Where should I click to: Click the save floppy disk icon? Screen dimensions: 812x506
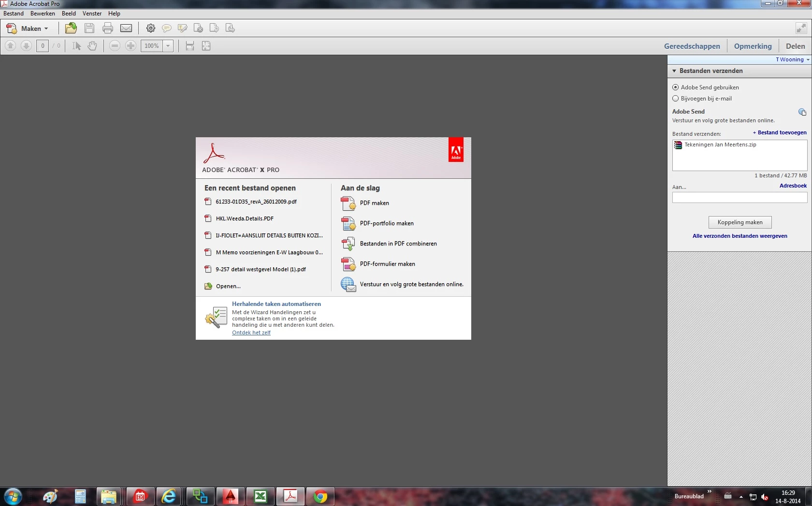(89, 28)
